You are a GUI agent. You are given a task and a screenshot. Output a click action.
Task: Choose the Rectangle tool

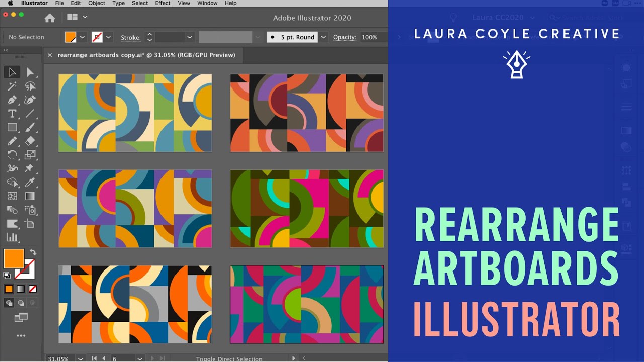[12, 127]
